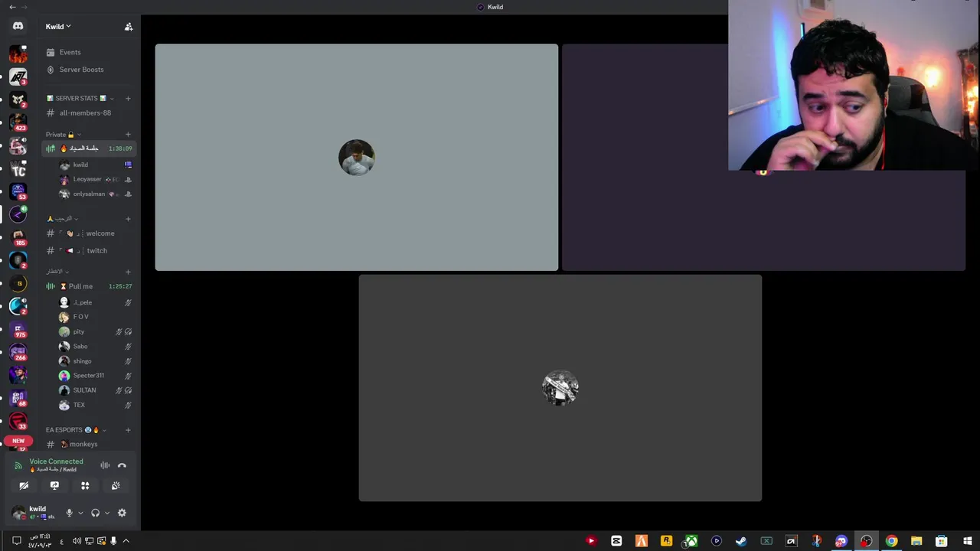This screenshot has height=551, width=980.
Task: Open Steam from the taskbar
Action: [x=741, y=541]
